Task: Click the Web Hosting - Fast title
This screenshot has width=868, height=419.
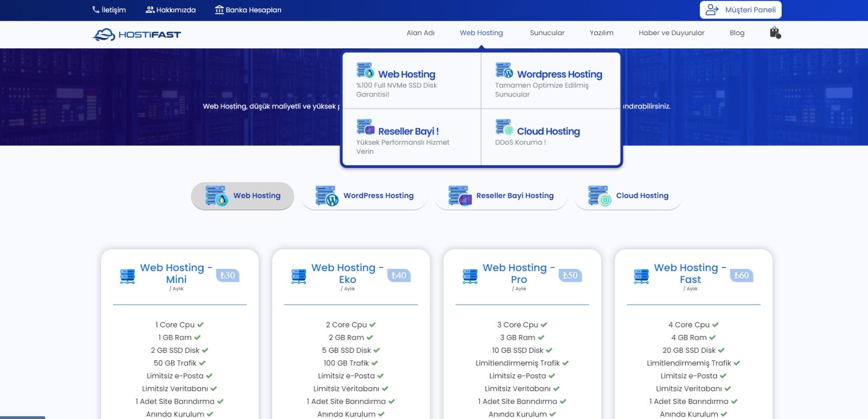Action: [x=690, y=274]
